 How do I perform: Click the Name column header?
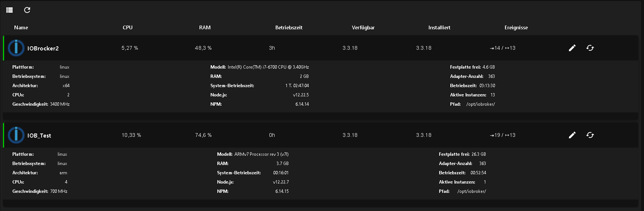[21, 27]
